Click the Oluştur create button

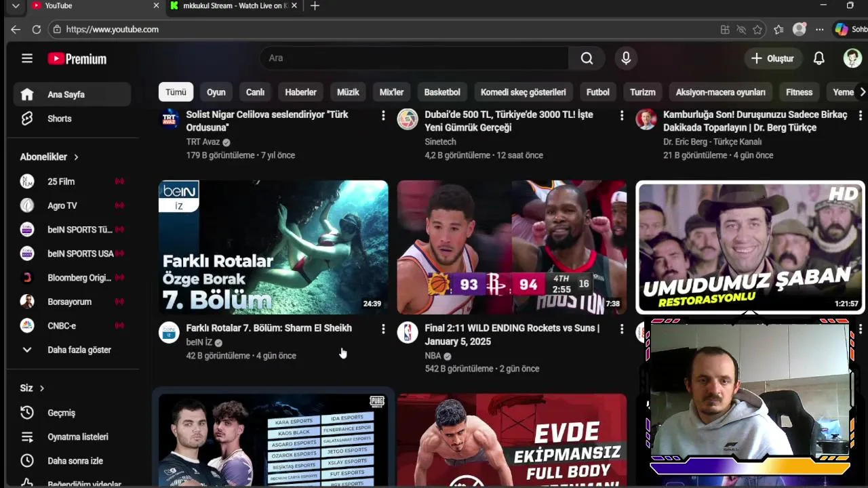[772, 58]
